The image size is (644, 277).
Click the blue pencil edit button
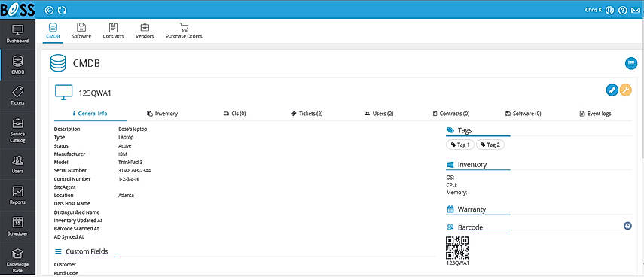pos(612,90)
